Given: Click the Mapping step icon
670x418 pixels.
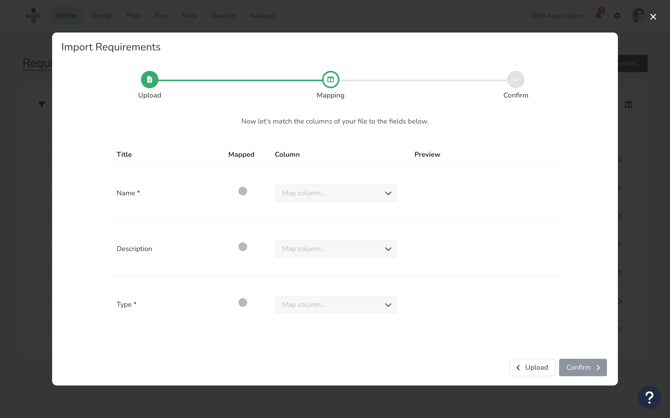Looking at the screenshot, I should (330, 79).
